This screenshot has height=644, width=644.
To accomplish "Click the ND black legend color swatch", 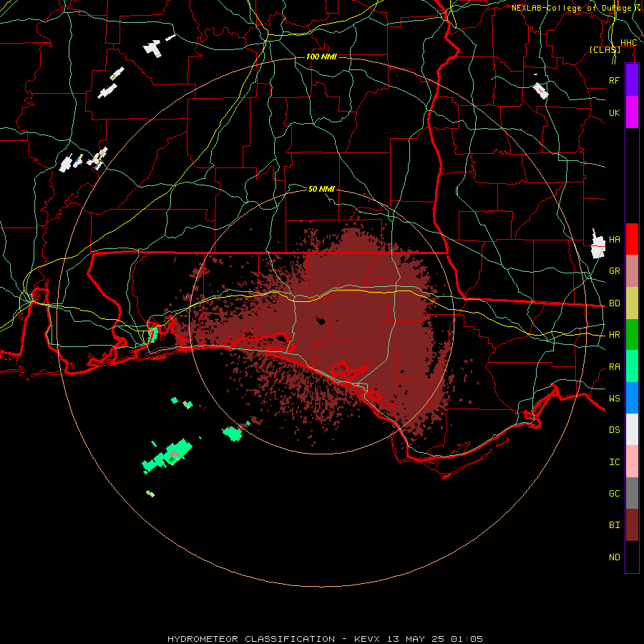I will (632, 557).
